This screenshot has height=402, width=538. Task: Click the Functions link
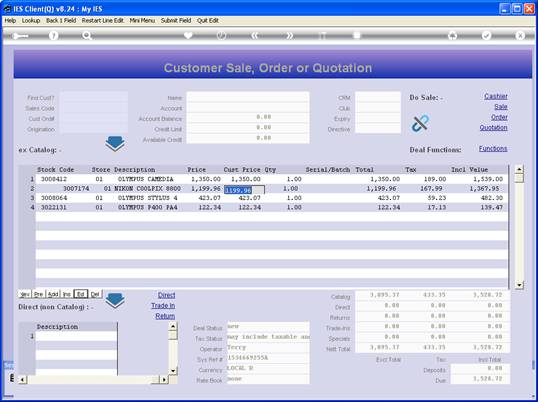[493, 149]
